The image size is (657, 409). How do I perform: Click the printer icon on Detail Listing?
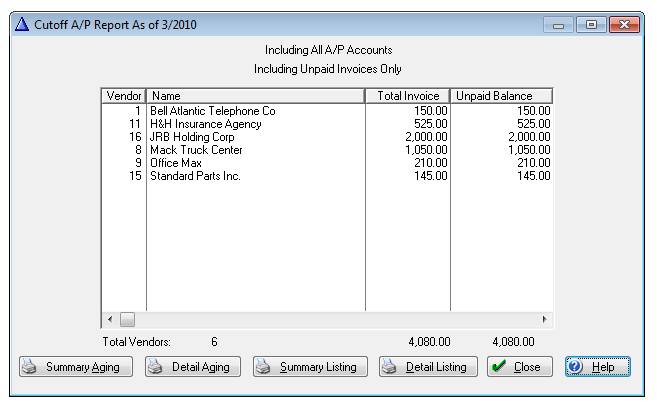tap(391, 367)
